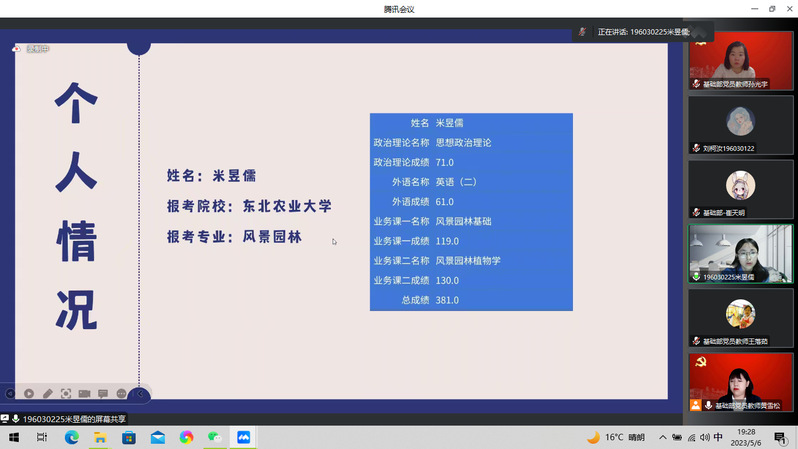Screen dimensions: 798x449
Task: Open the weather widget showing 16°C
Action: click(615, 438)
